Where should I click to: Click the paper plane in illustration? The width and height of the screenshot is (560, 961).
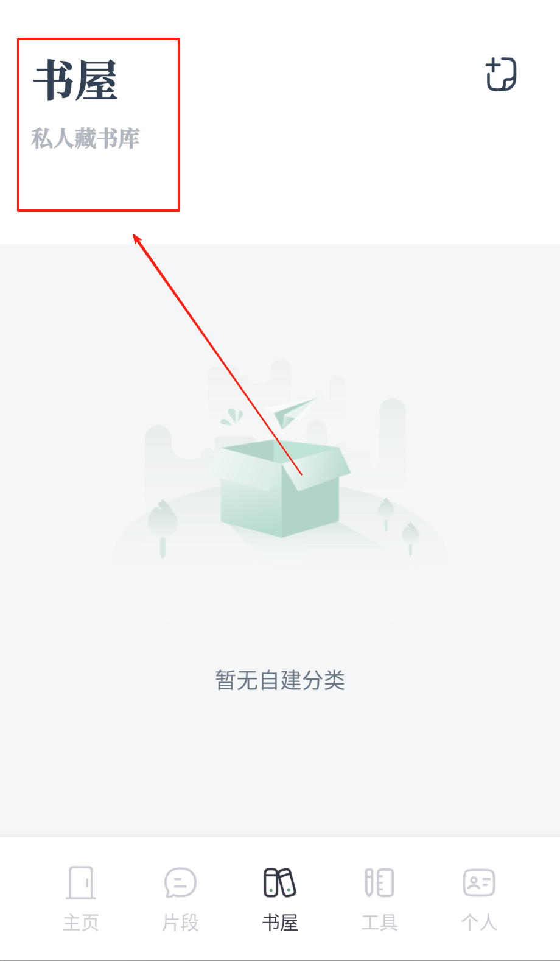294,412
